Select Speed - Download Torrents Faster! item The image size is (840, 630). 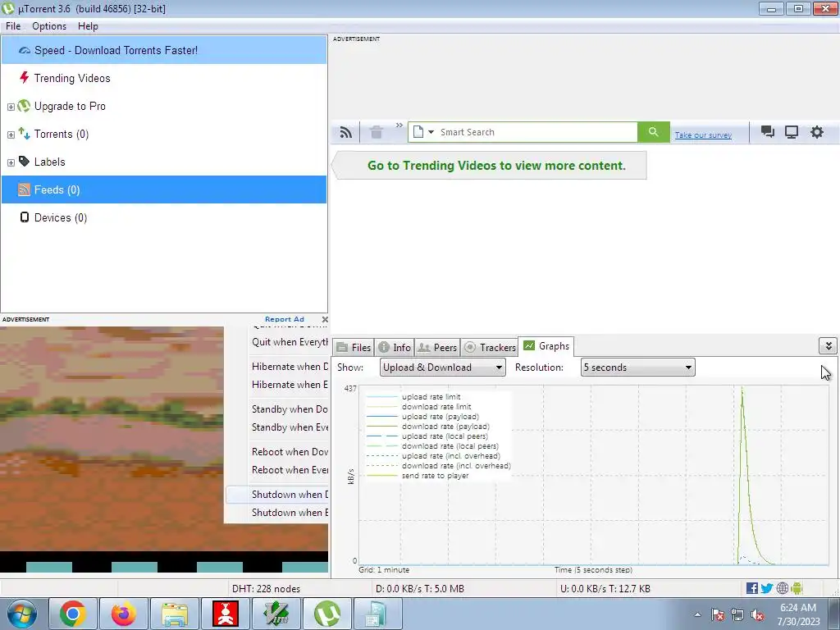[164, 50]
